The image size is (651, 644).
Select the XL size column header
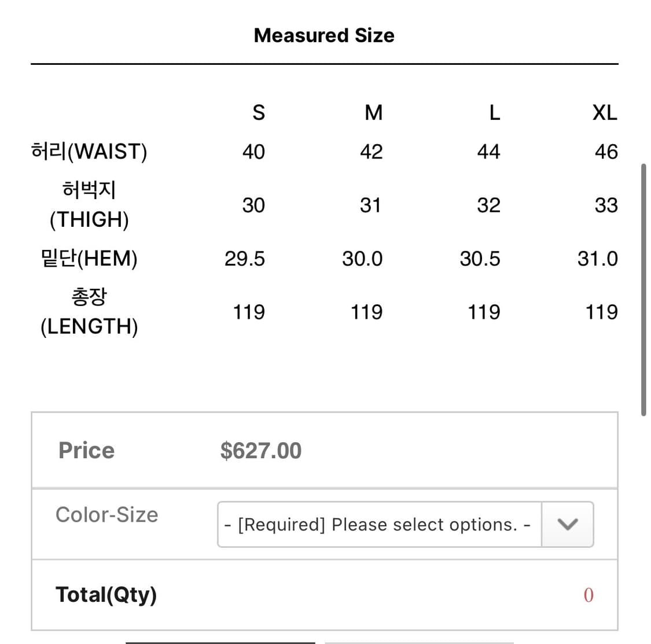click(605, 112)
